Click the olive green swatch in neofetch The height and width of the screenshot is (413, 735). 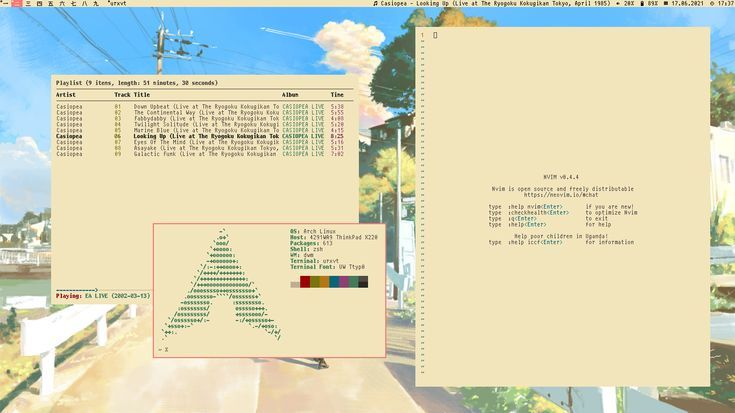point(315,282)
